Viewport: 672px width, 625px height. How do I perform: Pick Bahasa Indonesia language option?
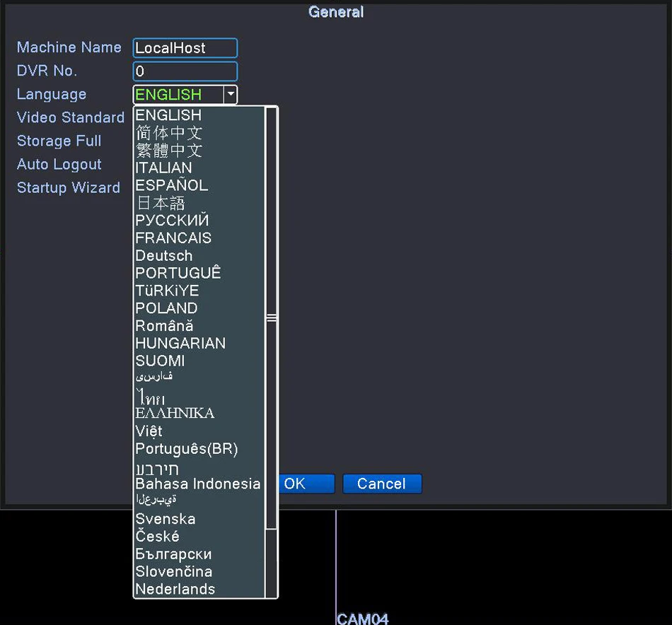(x=199, y=484)
